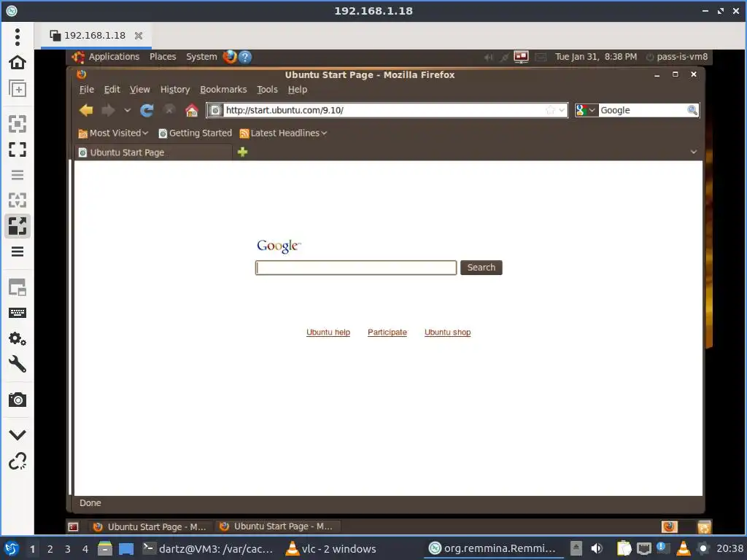Click Remmina home icon in sidebar
Image resolution: width=747 pixels, height=560 pixels.
pos(18,63)
